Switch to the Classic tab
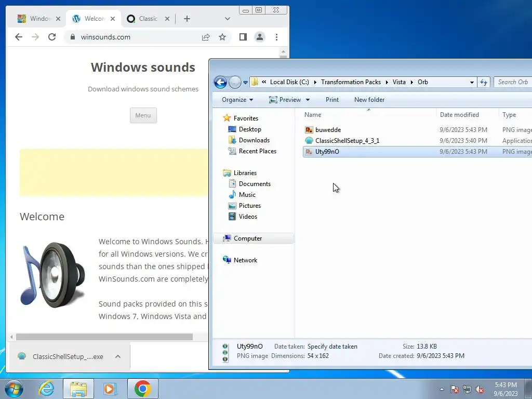The image size is (532, 399). coord(148,19)
